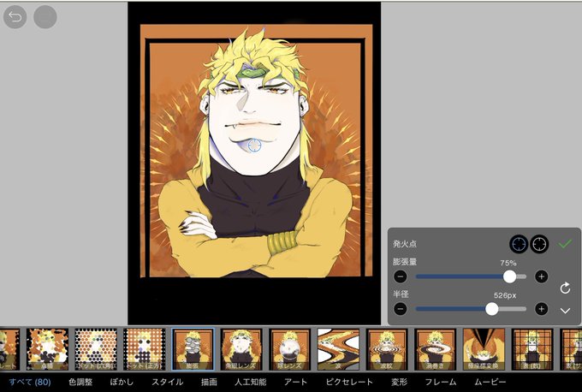Decrease 膨張量 with the minus button
The width and height of the screenshot is (582, 392).
[x=401, y=276]
